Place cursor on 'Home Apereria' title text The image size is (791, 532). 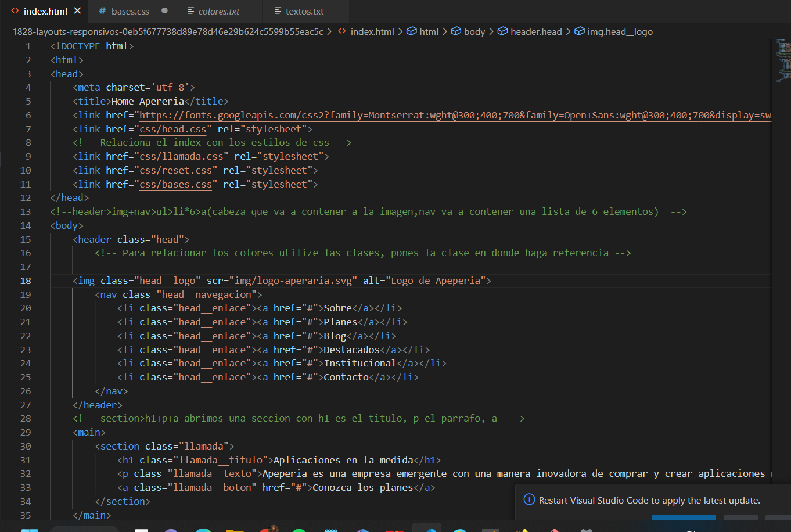tap(148, 101)
